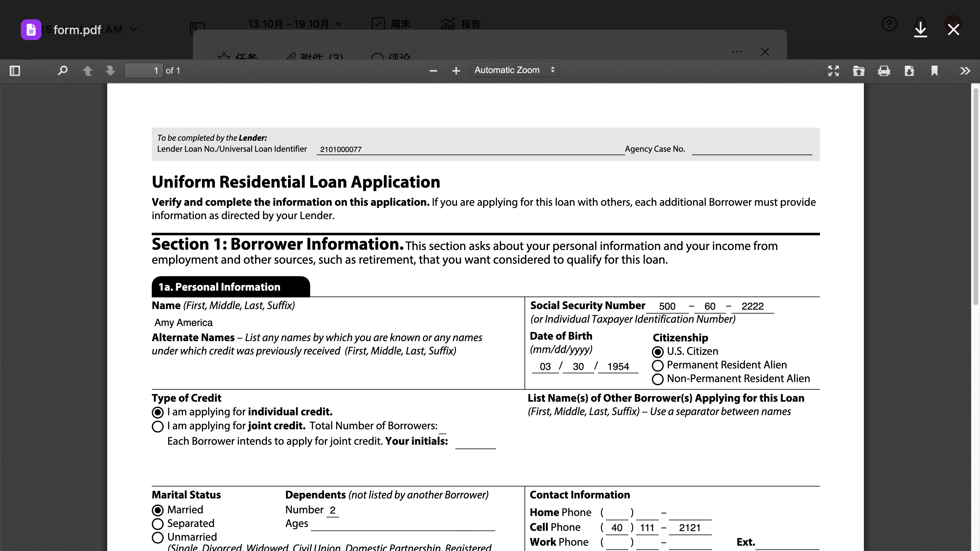Select Permanent Resident Alien option
980x551 pixels.
tap(657, 365)
